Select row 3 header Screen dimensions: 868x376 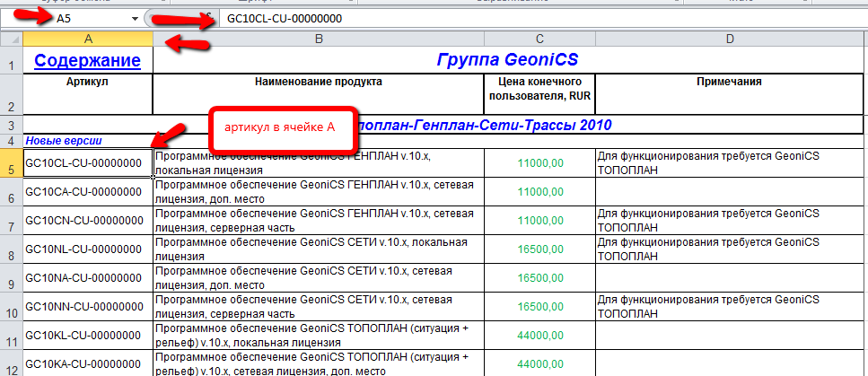12,125
